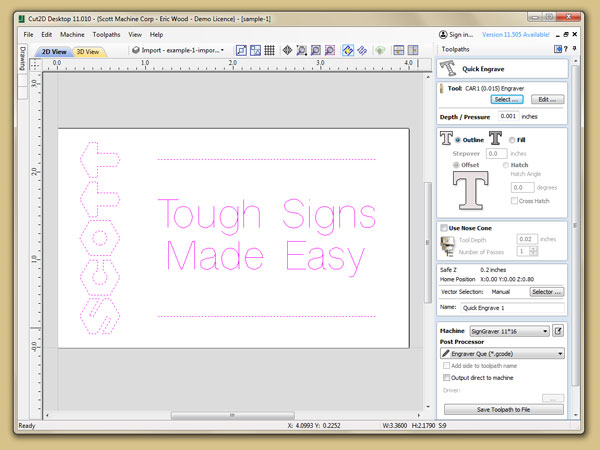Switch to the 3D View tab

tap(87, 51)
